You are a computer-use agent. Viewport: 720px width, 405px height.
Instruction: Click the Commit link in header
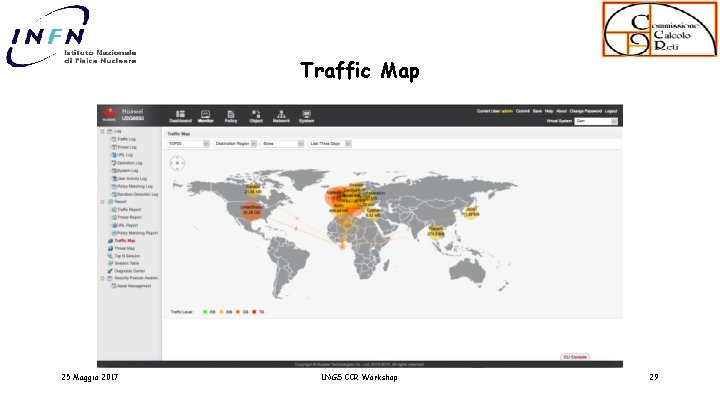(523, 111)
